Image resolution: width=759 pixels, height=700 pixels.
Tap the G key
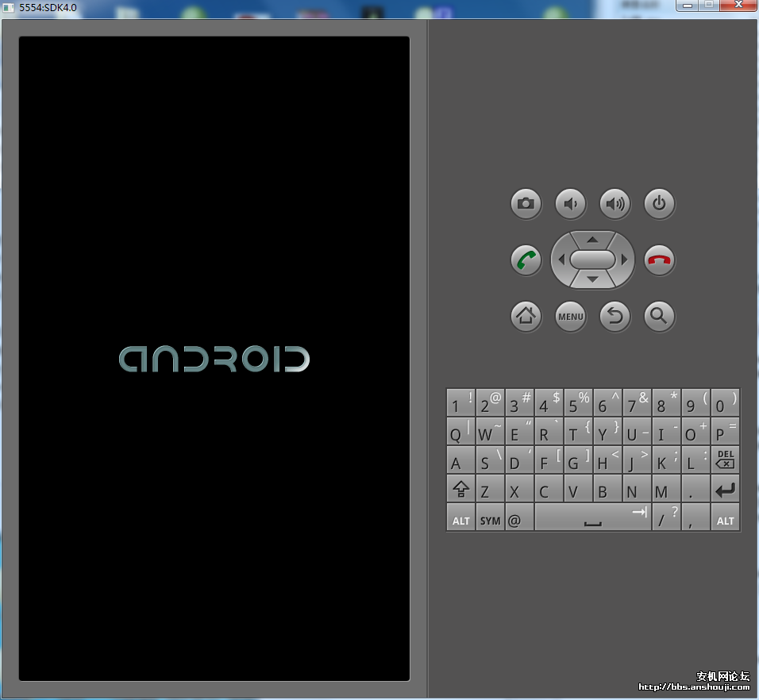point(579,460)
